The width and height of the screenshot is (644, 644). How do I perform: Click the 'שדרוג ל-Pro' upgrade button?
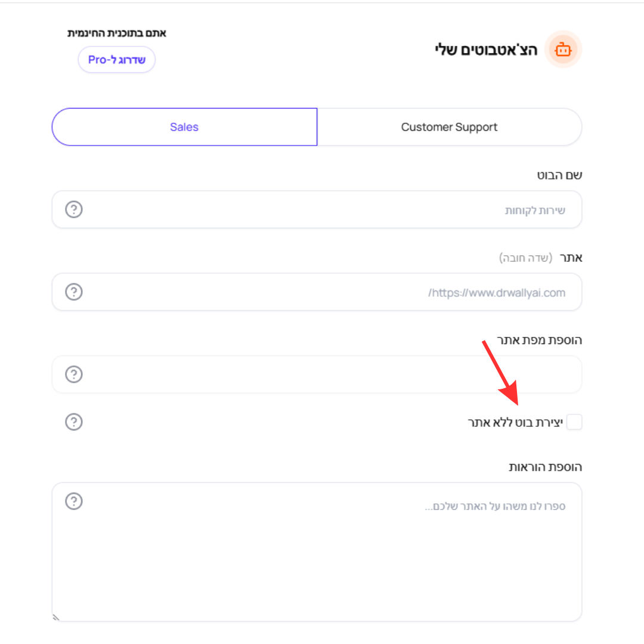pyautogui.click(x=117, y=60)
